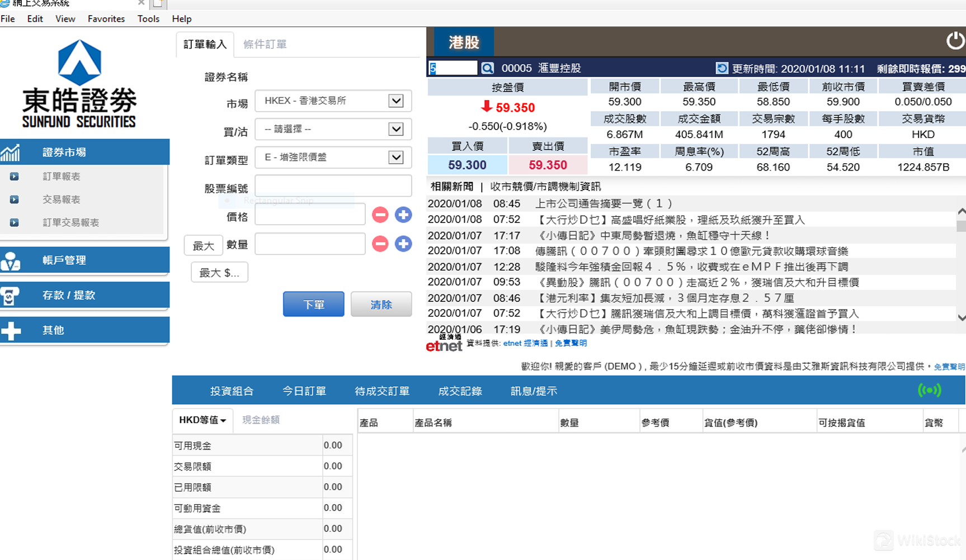The image size is (966, 560).
Task: Open the 今日訂單 tab
Action: coord(304,391)
